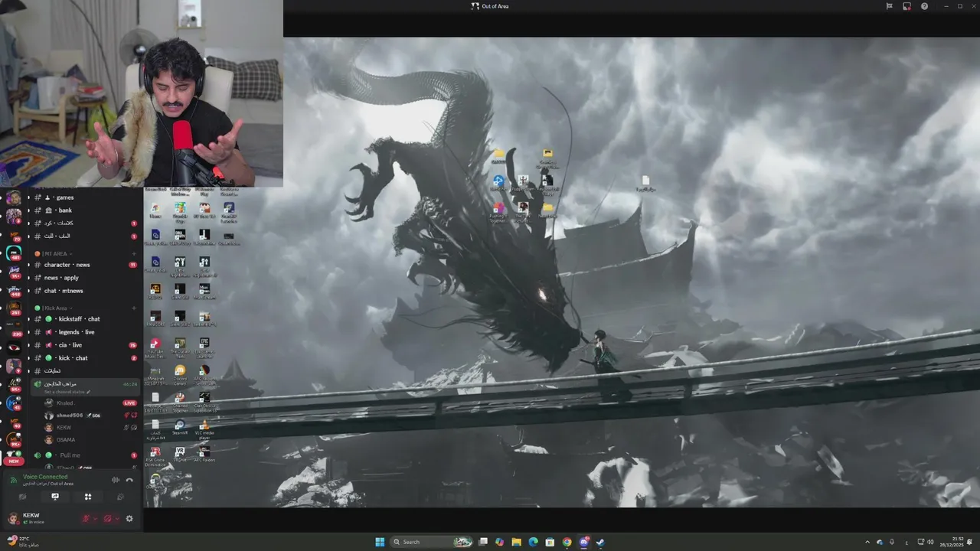The width and height of the screenshot is (980, 551).
Task: Collapse the MT AREA category
Action: pos(54,253)
